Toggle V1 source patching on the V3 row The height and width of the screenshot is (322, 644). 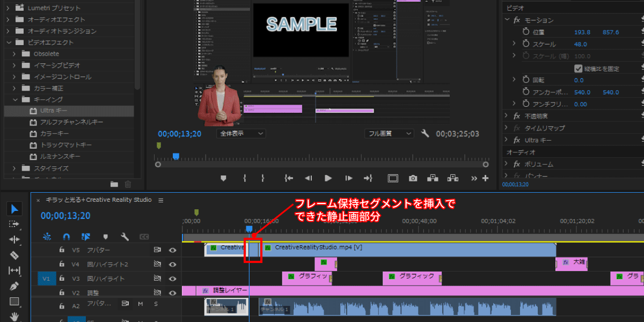click(46, 279)
